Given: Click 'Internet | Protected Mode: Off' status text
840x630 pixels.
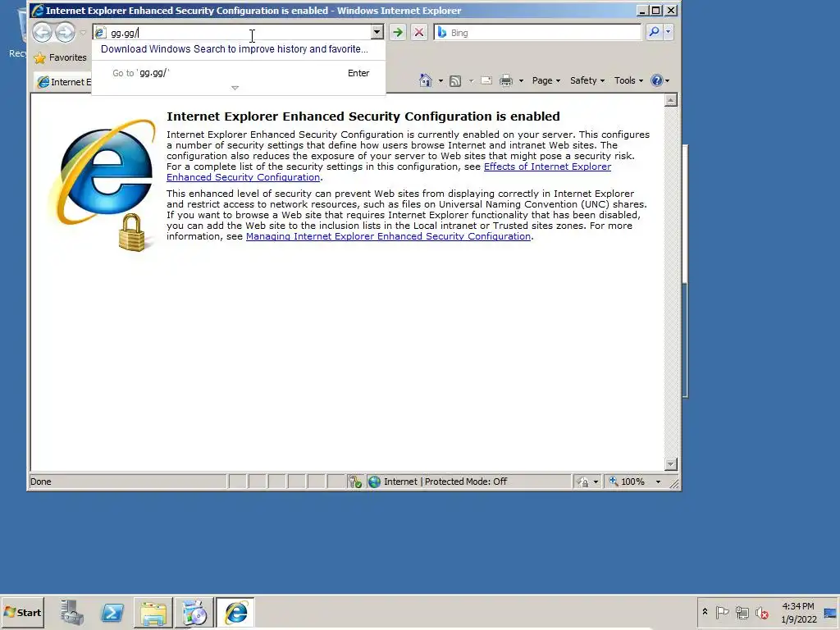Looking at the screenshot, I should pos(445,482).
